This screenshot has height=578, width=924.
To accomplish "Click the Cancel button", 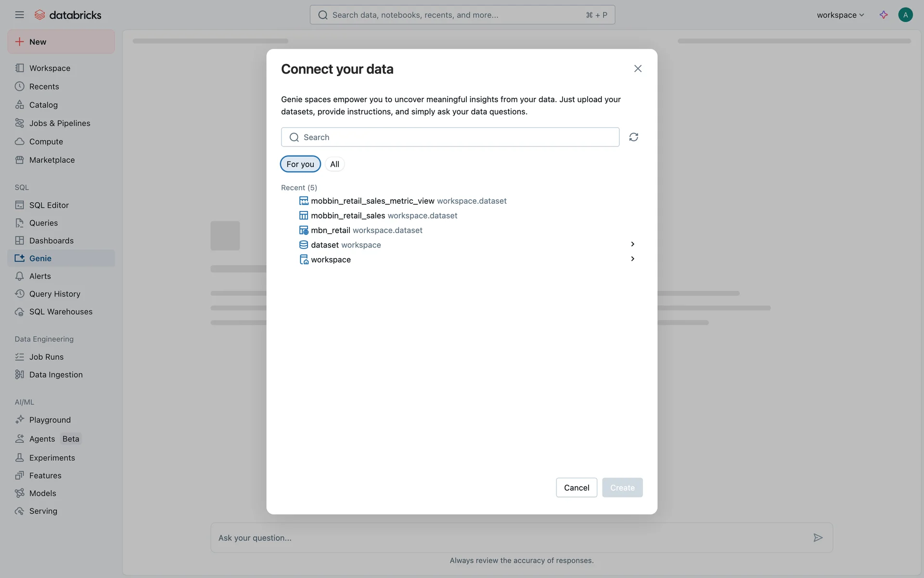I will click(x=576, y=487).
